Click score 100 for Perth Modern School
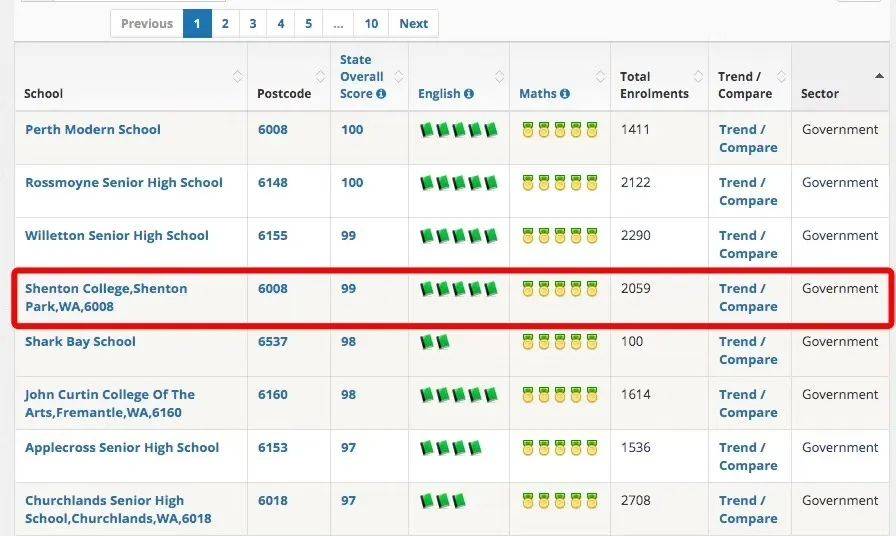The width and height of the screenshot is (896, 536). click(x=352, y=130)
